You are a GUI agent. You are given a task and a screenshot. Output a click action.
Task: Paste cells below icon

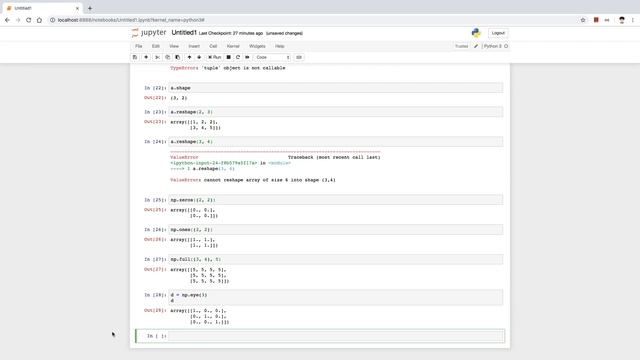click(x=178, y=57)
